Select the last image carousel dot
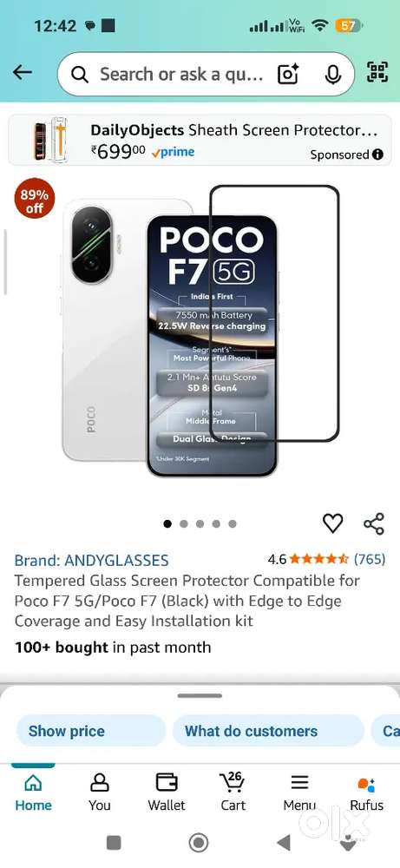400x868 pixels. pyautogui.click(x=233, y=523)
